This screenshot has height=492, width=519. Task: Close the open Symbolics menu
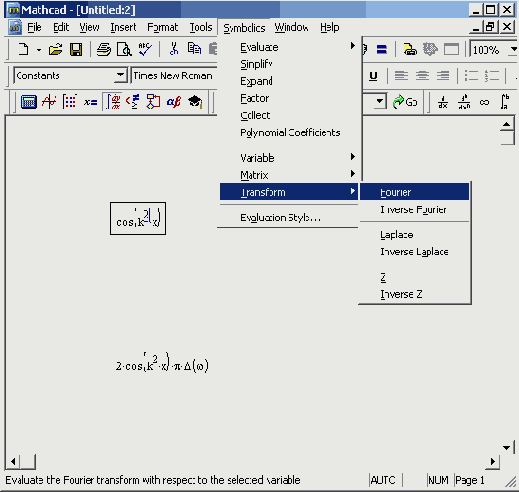(x=244, y=28)
